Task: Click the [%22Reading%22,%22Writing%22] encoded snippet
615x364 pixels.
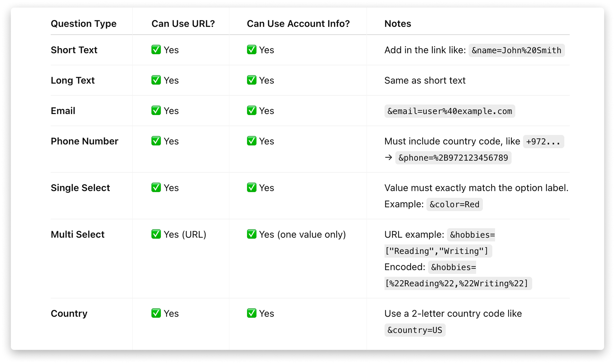Action: (458, 284)
